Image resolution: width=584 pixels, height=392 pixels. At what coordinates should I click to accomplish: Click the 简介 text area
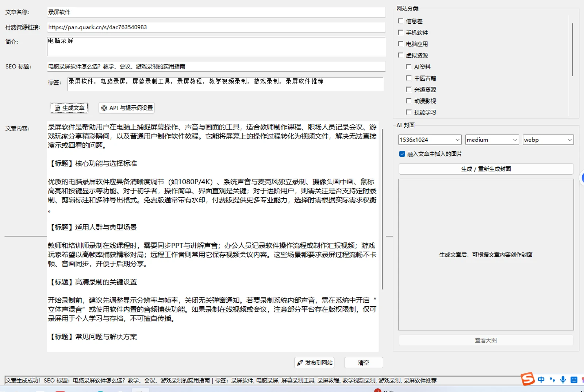tap(216, 46)
